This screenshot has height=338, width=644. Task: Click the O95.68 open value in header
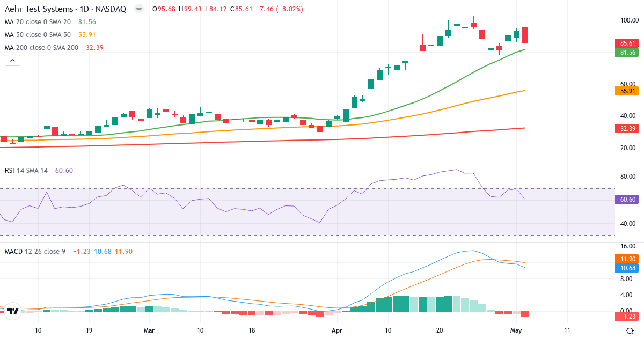[x=164, y=9]
